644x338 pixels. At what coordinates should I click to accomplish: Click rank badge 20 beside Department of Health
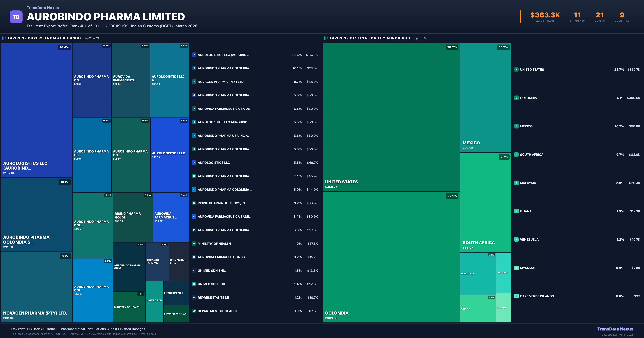(194, 311)
